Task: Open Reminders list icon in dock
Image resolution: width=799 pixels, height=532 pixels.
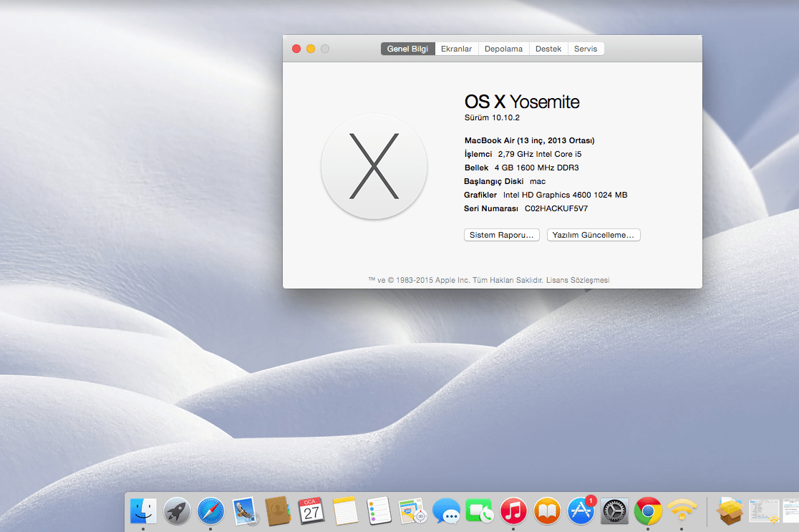Action: (x=379, y=511)
